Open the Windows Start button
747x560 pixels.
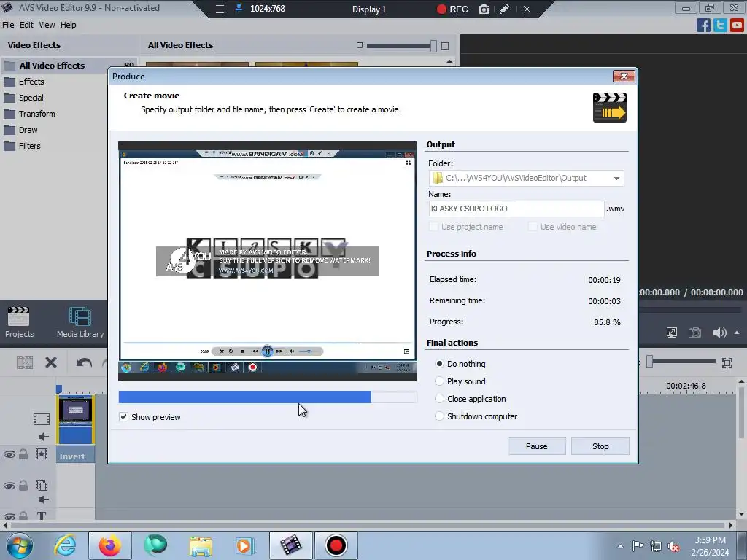click(x=20, y=545)
